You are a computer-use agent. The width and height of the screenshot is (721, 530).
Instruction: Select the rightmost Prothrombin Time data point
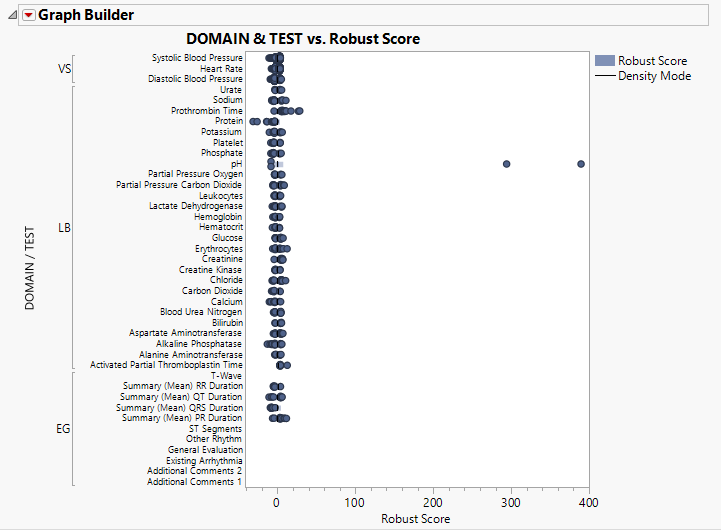pos(299,111)
